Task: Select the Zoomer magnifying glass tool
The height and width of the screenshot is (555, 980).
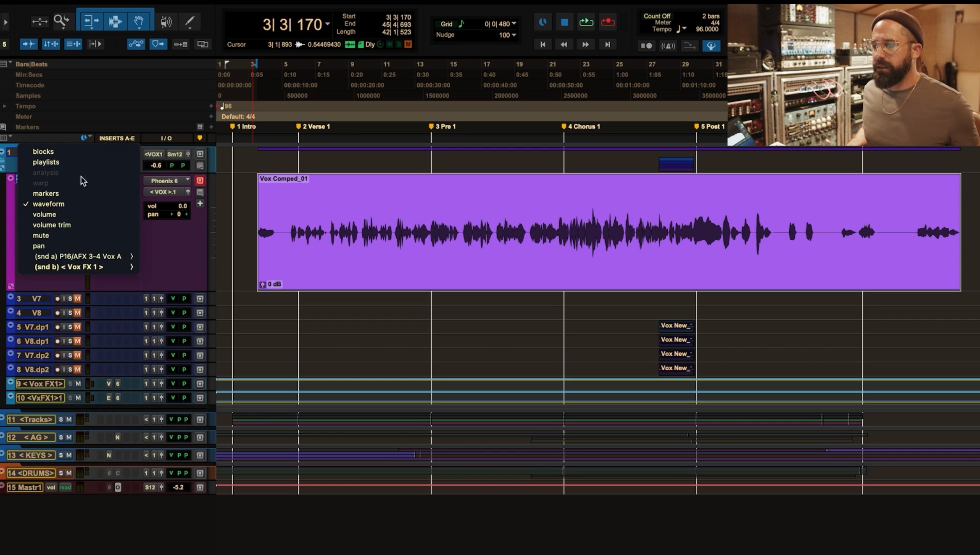Action: 61,21
